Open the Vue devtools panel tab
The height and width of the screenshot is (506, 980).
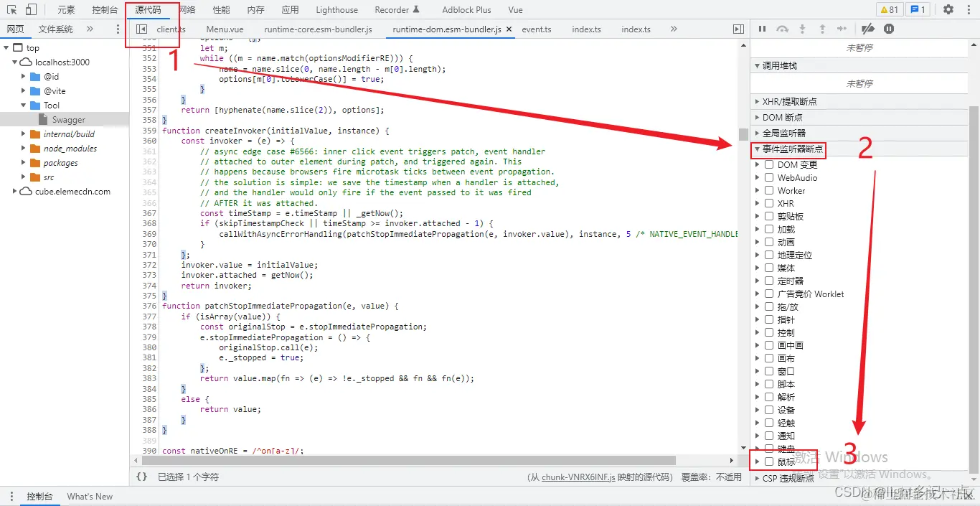(515, 10)
